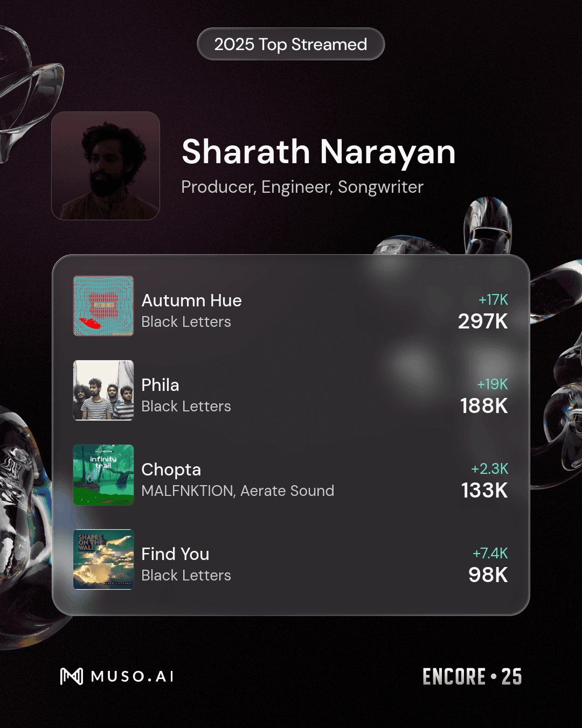Open the Autumn Hue track title
Viewport: 582px width, 728px height.
click(x=191, y=300)
